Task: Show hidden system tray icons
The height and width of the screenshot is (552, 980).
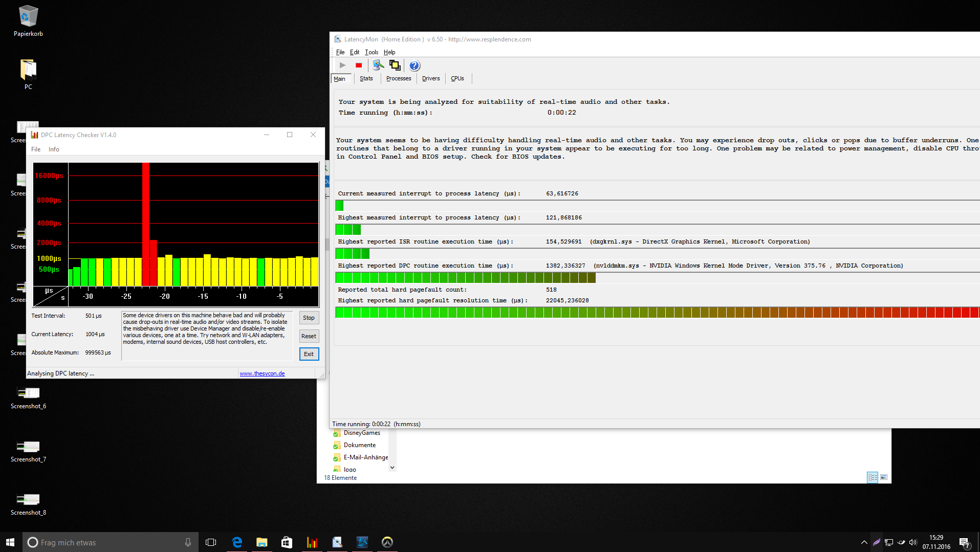Action: tap(864, 542)
